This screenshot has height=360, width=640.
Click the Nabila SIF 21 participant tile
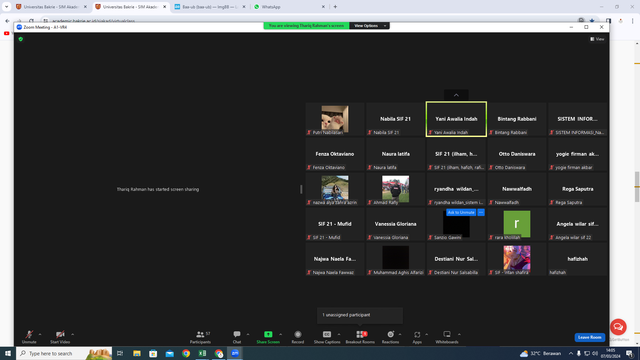click(395, 119)
